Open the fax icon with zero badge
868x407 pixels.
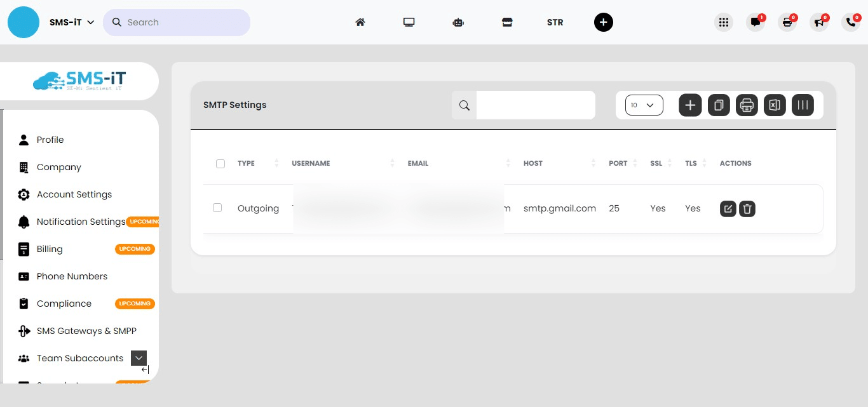[787, 22]
